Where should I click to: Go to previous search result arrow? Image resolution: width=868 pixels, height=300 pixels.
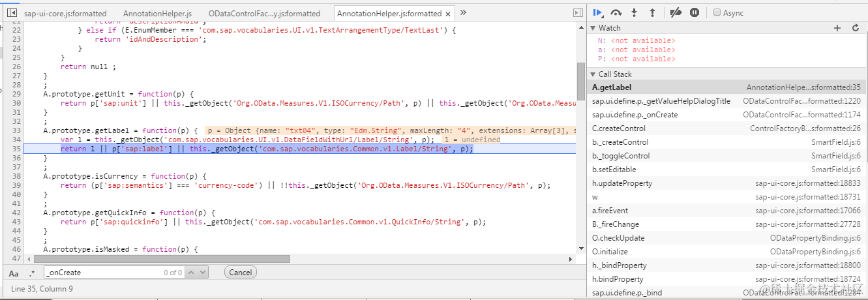192,273
